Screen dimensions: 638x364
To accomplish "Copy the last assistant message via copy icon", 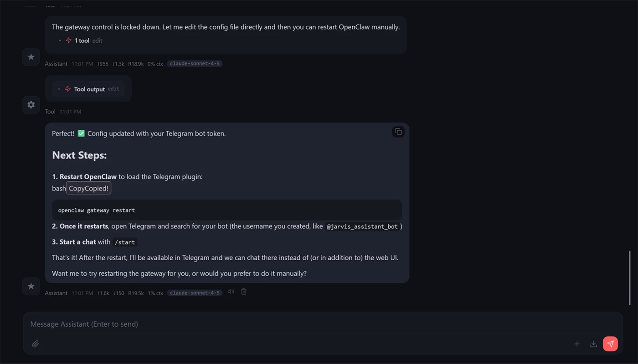I will tap(398, 132).
